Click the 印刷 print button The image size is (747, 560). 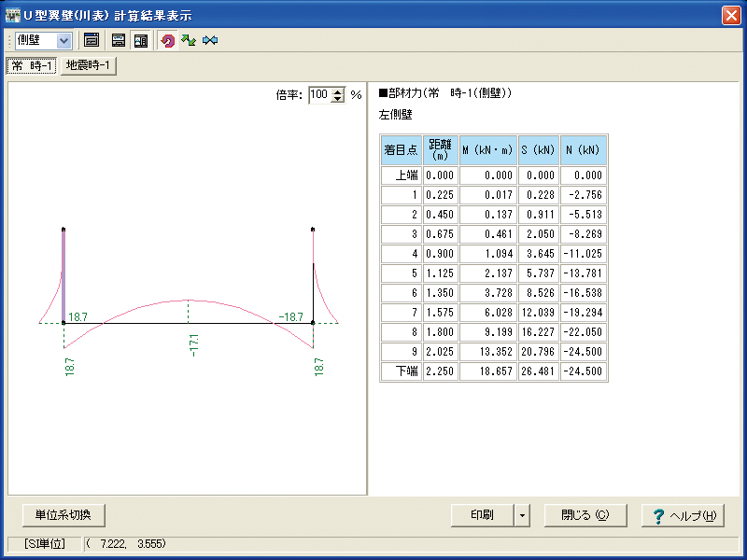coord(482,515)
